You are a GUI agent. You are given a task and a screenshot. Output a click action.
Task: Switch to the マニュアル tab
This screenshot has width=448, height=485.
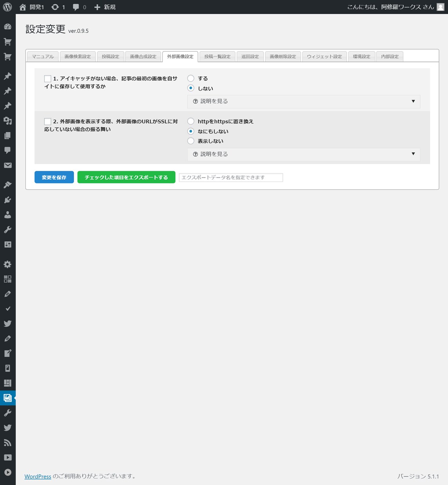[43, 56]
